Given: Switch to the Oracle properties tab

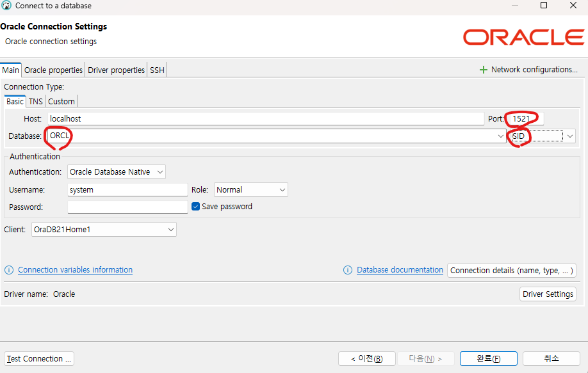Looking at the screenshot, I should [x=53, y=70].
